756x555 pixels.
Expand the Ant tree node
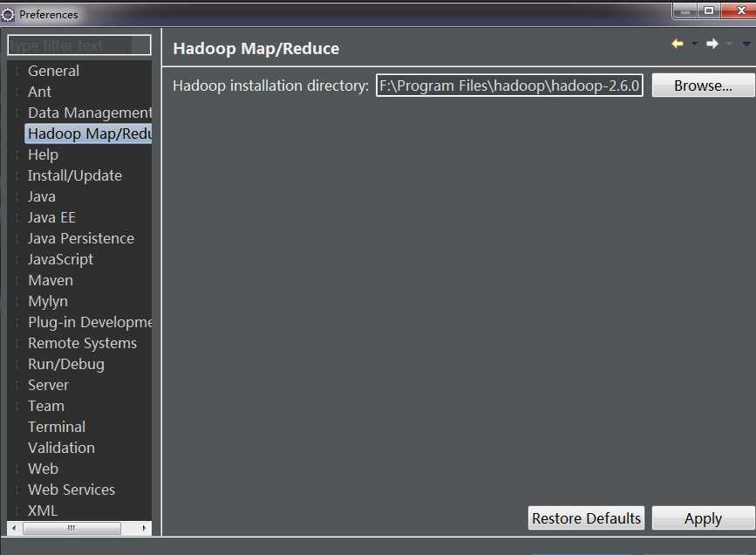[17, 92]
